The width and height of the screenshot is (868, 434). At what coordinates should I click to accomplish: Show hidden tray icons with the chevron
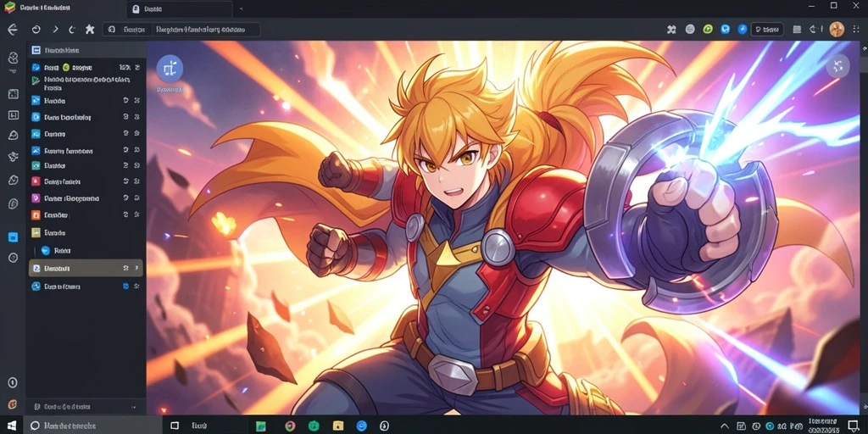click(725, 426)
